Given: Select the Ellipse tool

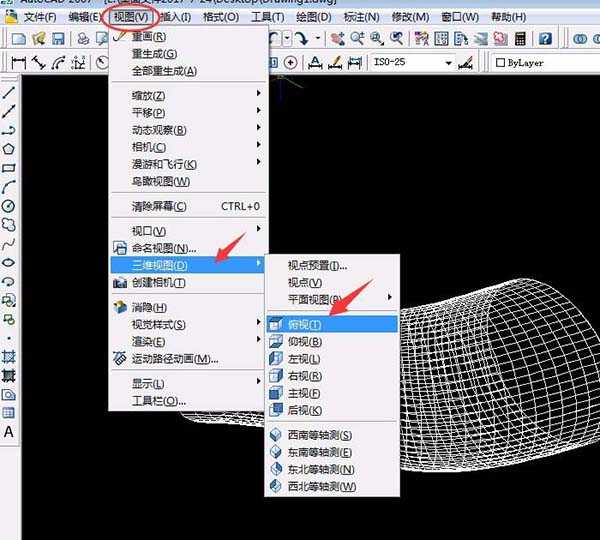Looking at the screenshot, I should pos(8,263).
